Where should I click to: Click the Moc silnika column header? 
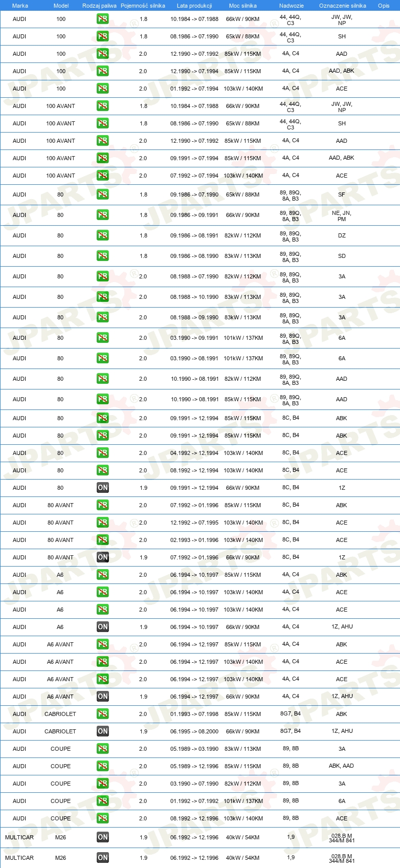pyautogui.click(x=243, y=6)
